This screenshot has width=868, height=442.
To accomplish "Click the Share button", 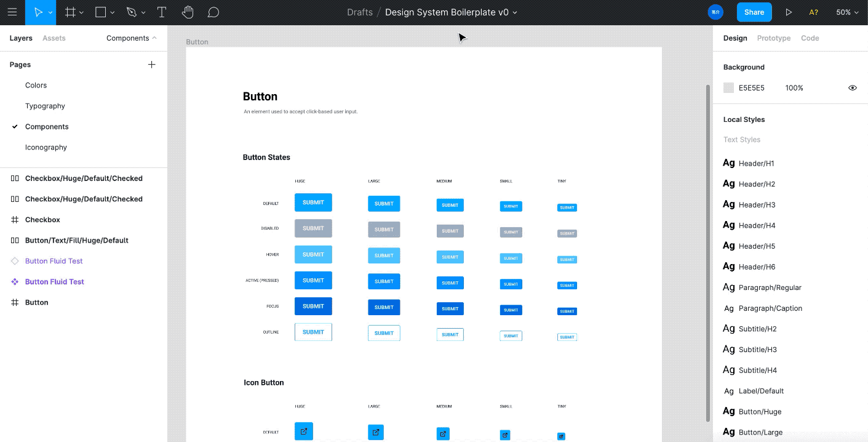I will [754, 12].
